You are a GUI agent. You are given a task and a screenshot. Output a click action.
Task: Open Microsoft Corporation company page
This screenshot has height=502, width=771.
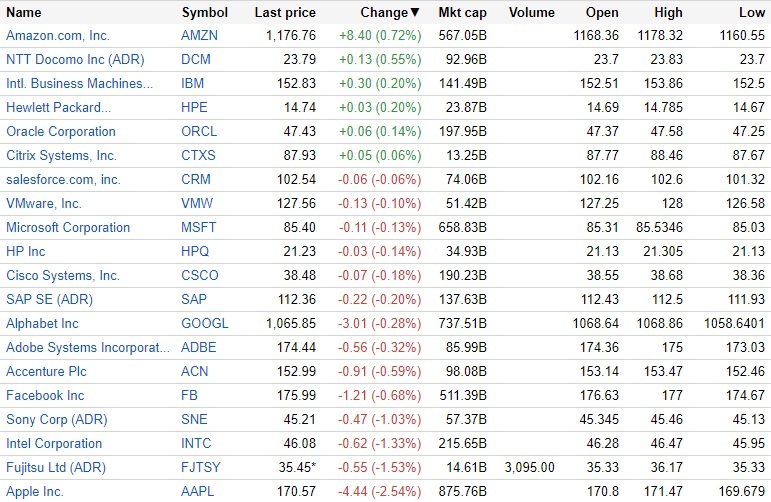pos(68,228)
